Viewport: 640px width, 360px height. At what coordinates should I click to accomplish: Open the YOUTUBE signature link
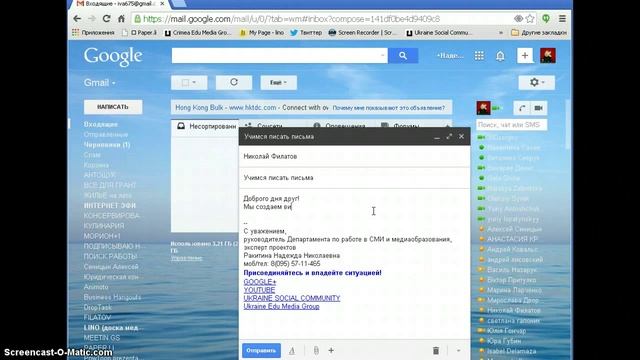tap(259, 290)
